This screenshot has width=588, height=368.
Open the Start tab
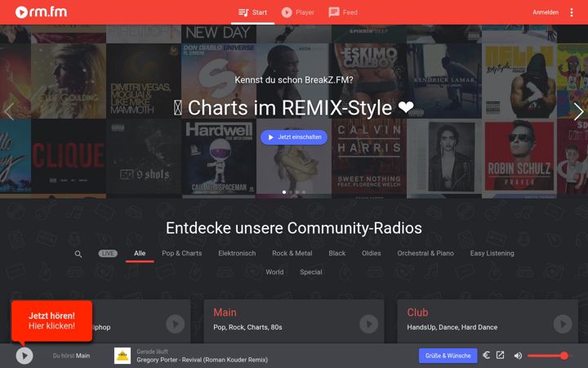click(252, 12)
